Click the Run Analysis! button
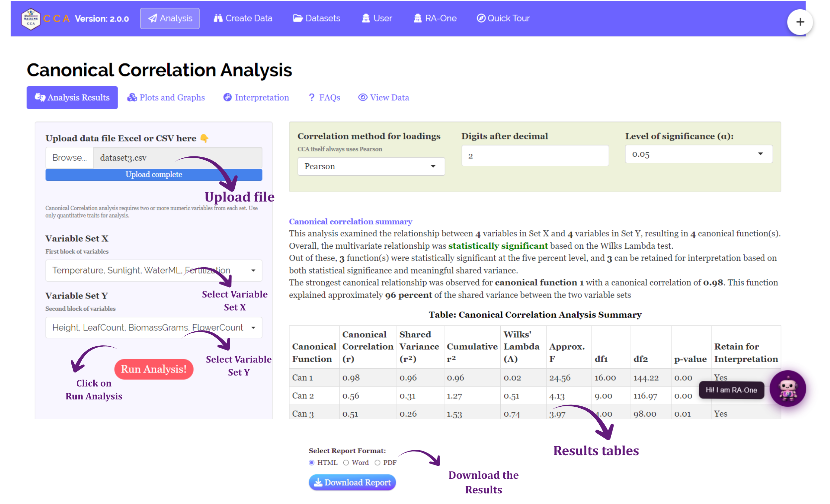This screenshot has width=830, height=504. [154, 369]
